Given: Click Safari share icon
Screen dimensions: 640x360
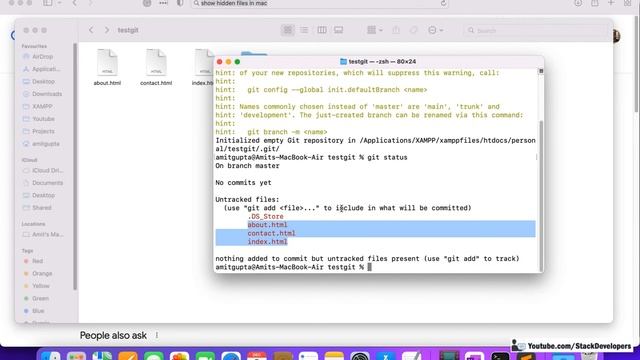Looking at the screenshot, I should tap(595, 3).
